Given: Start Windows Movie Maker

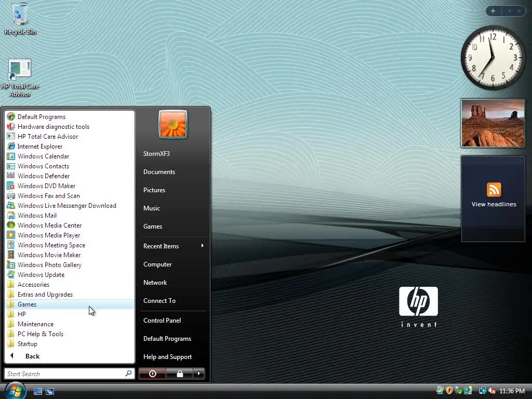Looking at the screenshot, I should 70,255.
